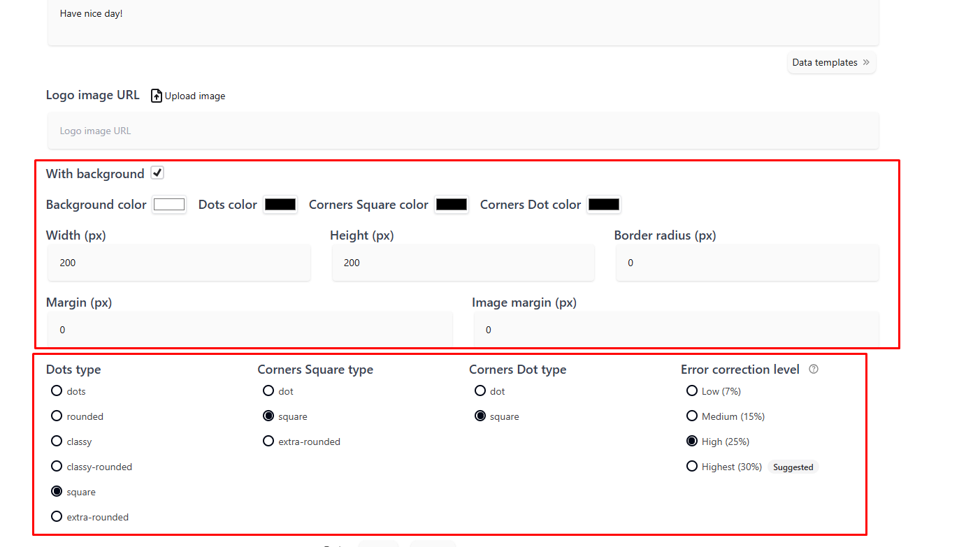Select the dots option under Dots type
980x547 pixels.
click(x=57, y=391)
